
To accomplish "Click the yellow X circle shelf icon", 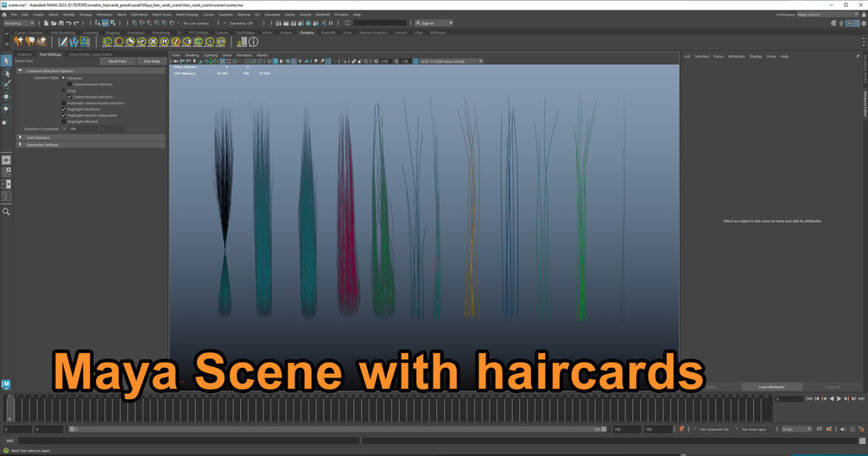I will click(153, 41).
